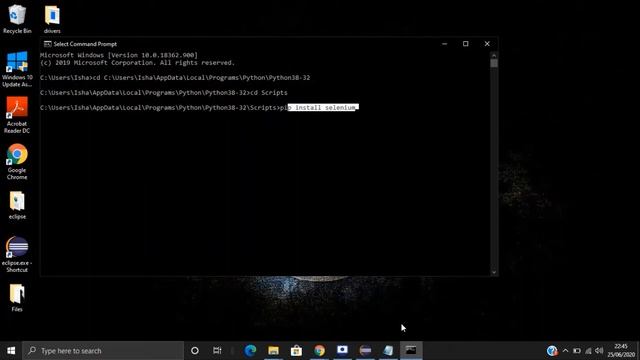640x360 pixels.
Task: Click 'Select Command Prompt' window title
Action: click(85, 44)
